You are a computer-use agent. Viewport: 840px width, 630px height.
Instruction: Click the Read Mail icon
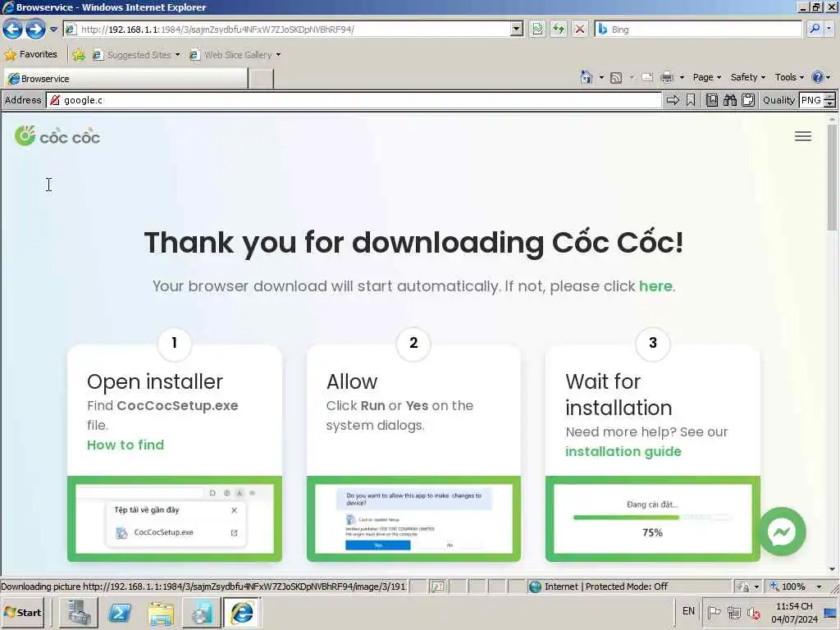pos(646,77)
